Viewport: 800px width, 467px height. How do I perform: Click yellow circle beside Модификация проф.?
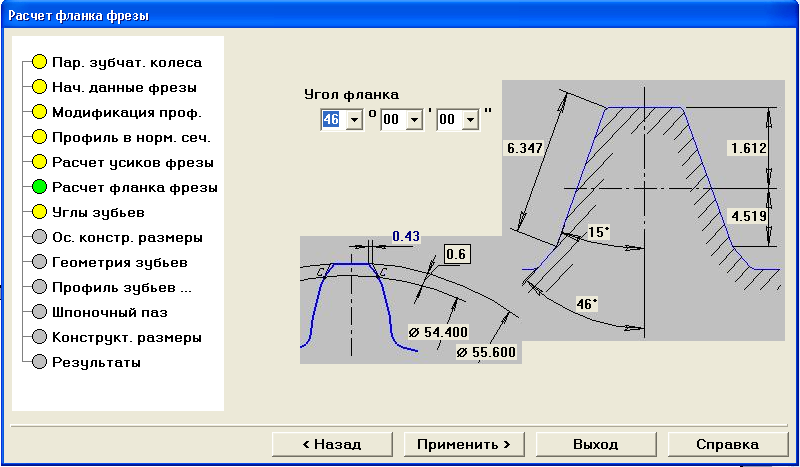[39, 112]
